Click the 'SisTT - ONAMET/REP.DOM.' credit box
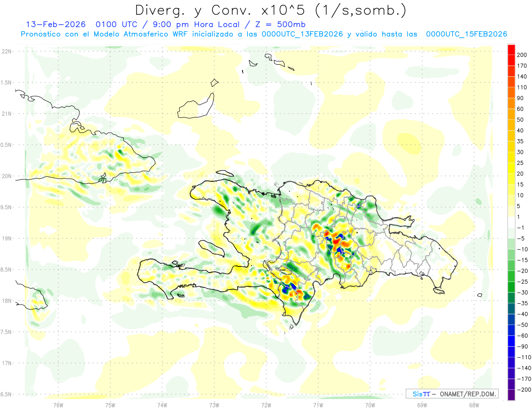Viewport: 532px width, 411px height. point(452,394)
